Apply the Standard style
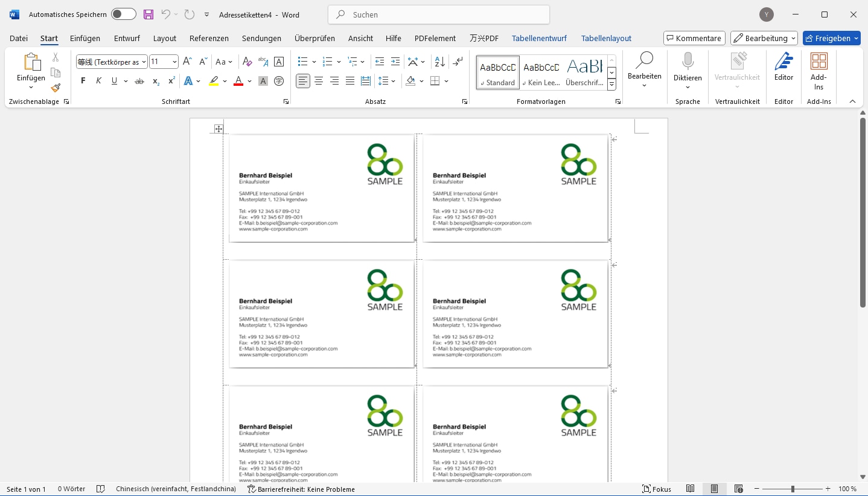This screenshot has width=868, height=496. coord(498,72)
